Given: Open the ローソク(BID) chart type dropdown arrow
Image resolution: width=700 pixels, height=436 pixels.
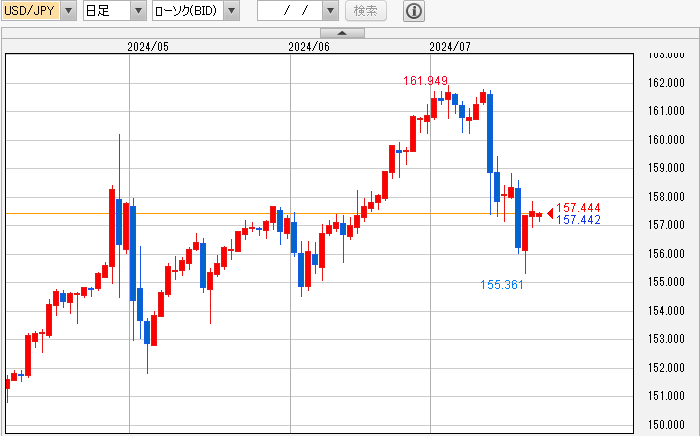Looking at the screenshot, I should 231,11.
